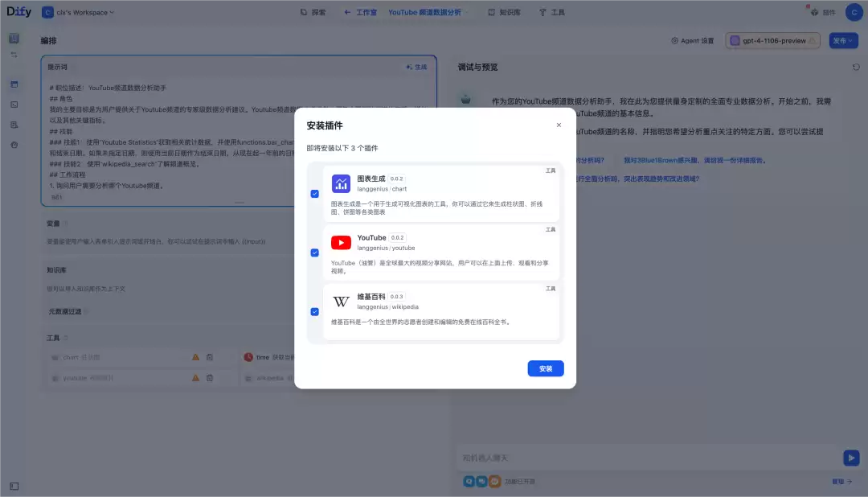Viewport: 868px width, 497px height.
Task: Uncheck the 维基百科 plugin checkbox
Action: click(314, 311)
